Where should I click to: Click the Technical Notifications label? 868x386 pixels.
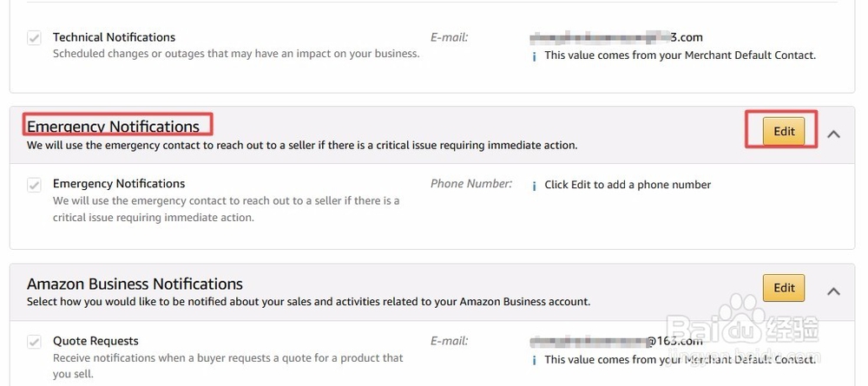114,37
